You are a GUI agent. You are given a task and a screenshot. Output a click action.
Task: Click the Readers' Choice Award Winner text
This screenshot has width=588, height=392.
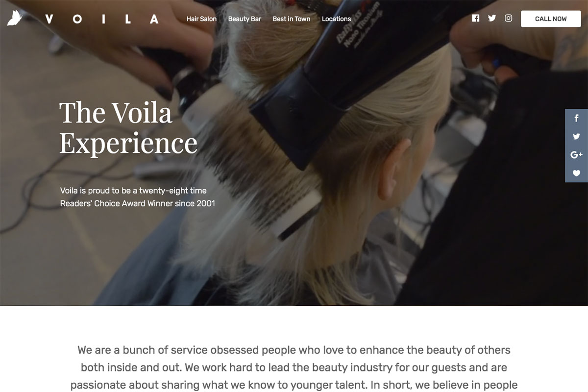(x=138, y=203)
